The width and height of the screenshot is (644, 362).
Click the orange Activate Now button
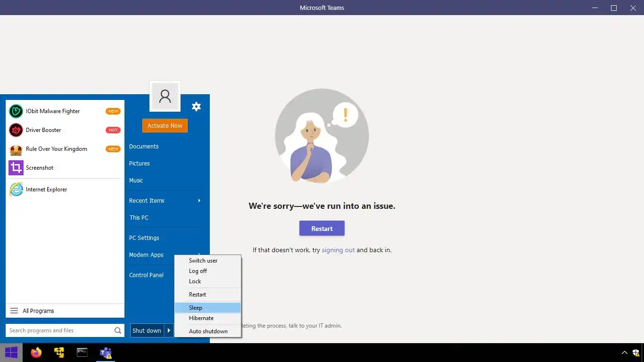[x=165, y=125]
